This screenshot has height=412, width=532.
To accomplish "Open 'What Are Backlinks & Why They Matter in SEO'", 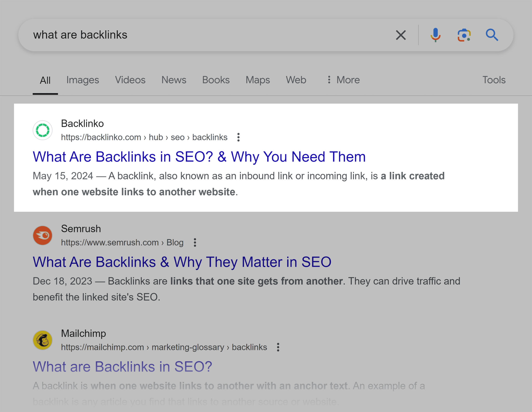I will click(182, 262).
